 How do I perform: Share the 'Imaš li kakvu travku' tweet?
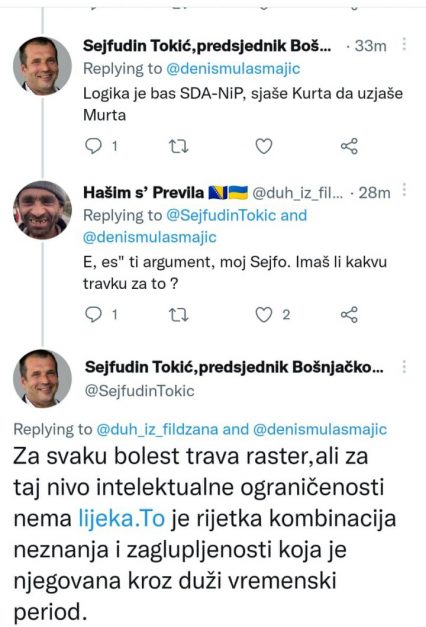[x=349, y=315]
